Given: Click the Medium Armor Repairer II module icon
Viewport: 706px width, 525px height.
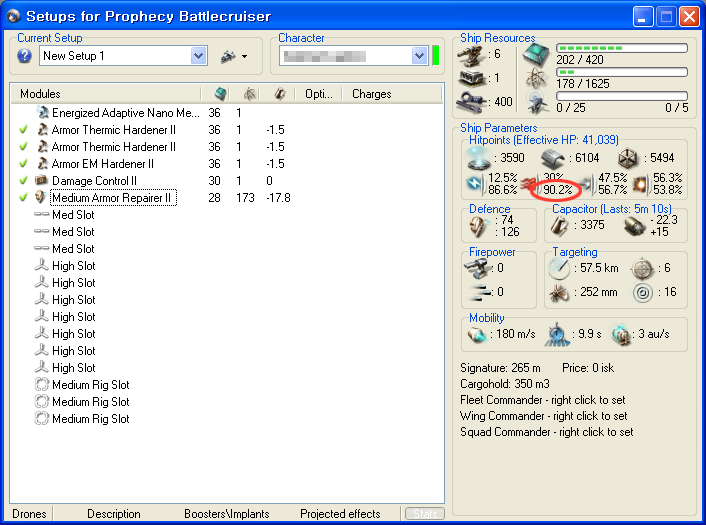Looking at the screenshot, I should [42, 197].
